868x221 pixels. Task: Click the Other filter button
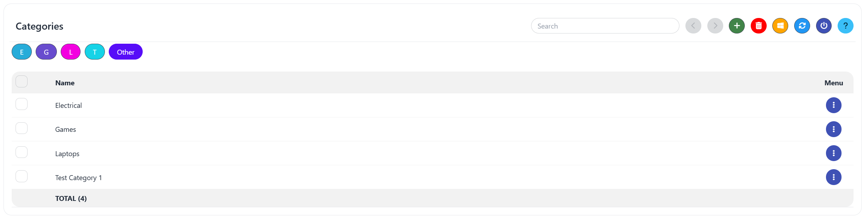pyautogui.click(x=125, y=52)
